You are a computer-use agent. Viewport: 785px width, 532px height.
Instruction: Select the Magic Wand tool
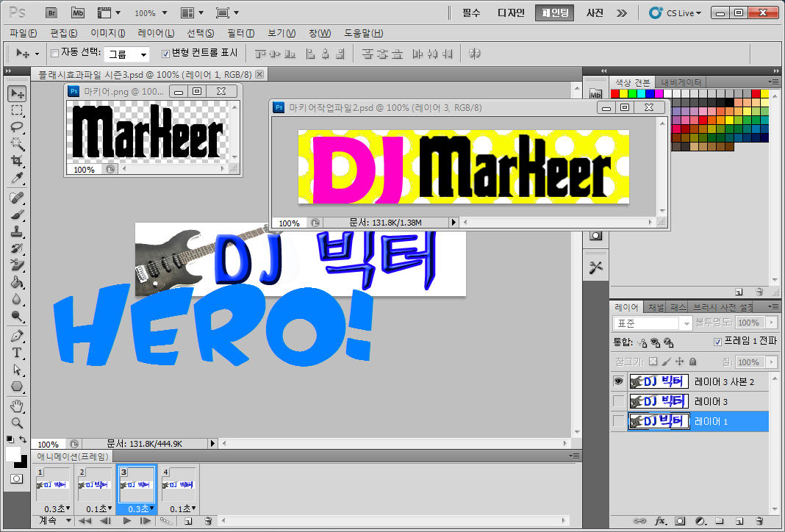[x=17, y=144]
